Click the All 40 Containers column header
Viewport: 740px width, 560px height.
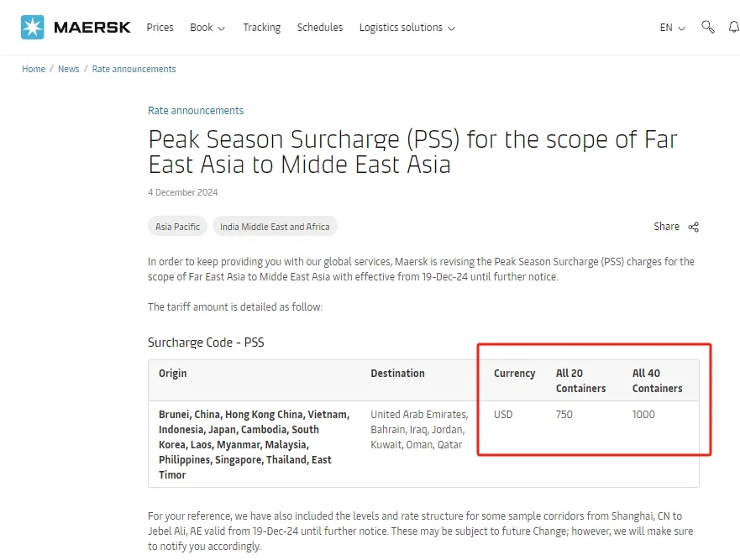658,380
